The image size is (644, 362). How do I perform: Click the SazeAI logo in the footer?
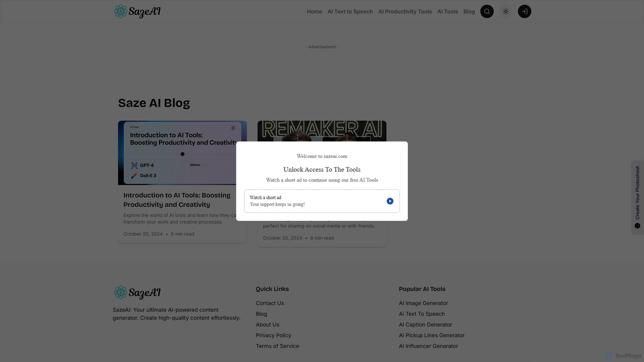coord(137,293)
